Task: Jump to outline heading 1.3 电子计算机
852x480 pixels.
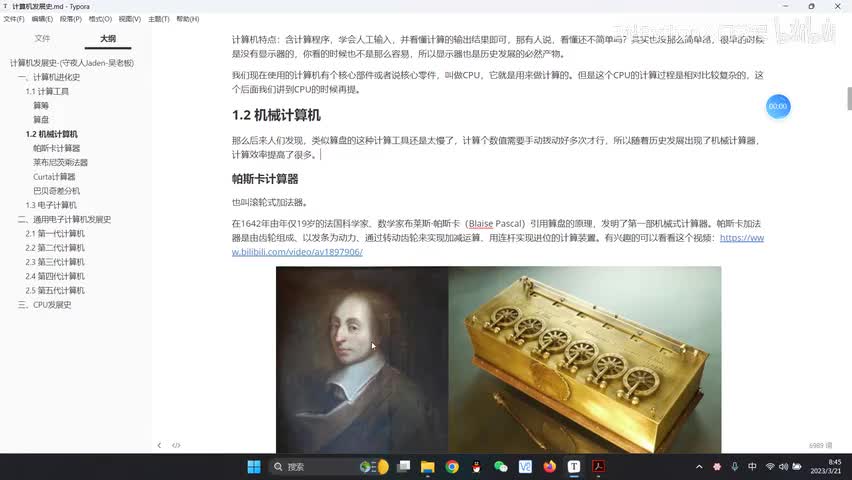Action: [x=51, y=205]
